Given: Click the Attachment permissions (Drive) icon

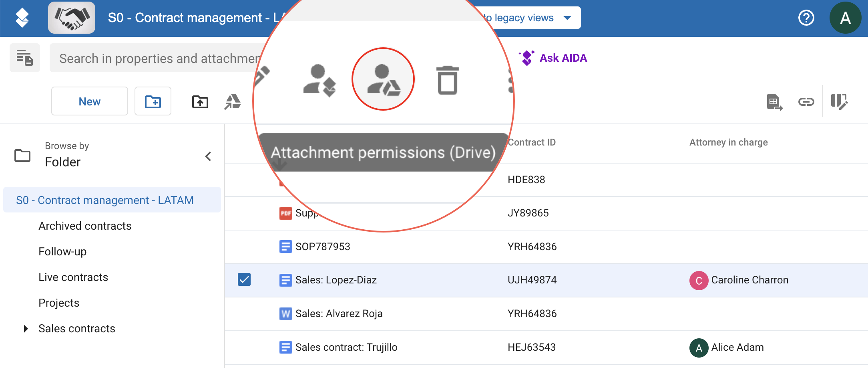Looking at the screenshot, I should coord(383,79).
